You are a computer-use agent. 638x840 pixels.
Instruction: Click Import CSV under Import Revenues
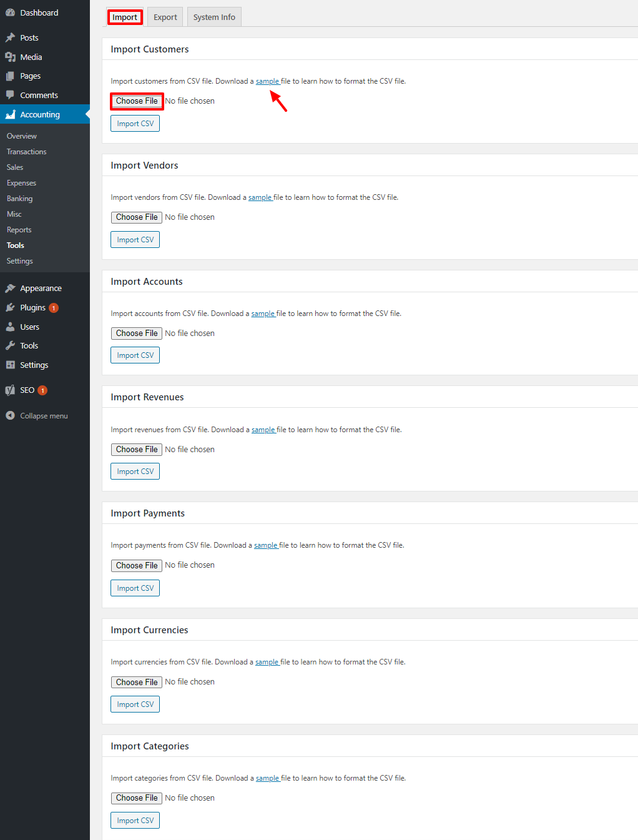[135, 472]
